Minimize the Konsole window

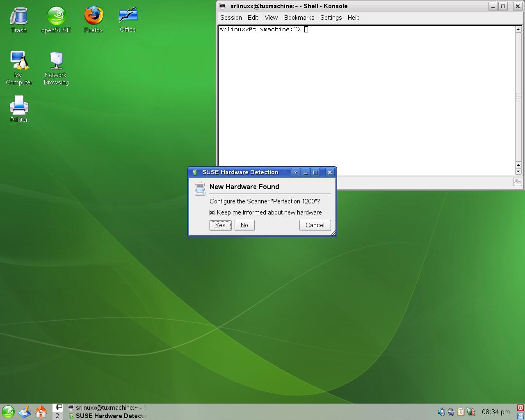click(493, 6)
